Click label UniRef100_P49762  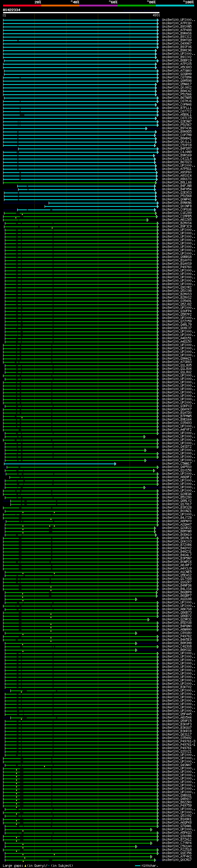coord(177,636)
